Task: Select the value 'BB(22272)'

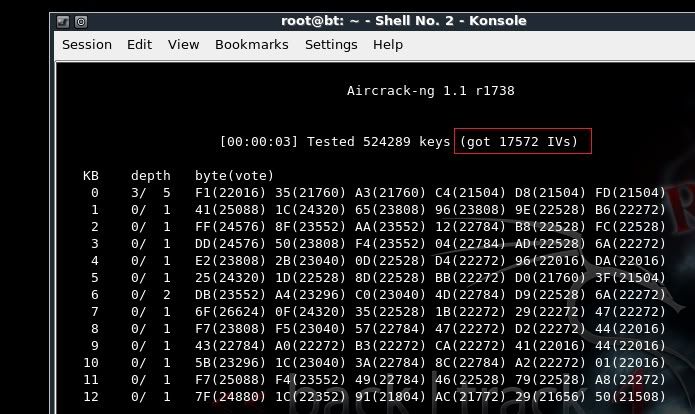Action: [x=470, y=278]
